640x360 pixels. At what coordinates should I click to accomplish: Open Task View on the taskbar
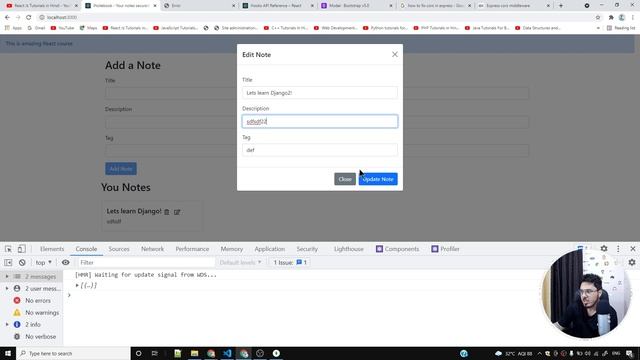pos(154,353)
